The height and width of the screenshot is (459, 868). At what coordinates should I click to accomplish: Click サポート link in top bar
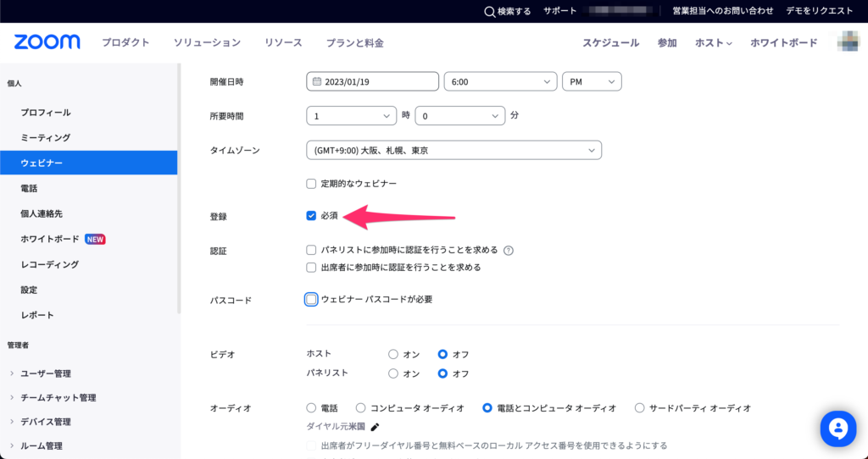click(560, 11)
